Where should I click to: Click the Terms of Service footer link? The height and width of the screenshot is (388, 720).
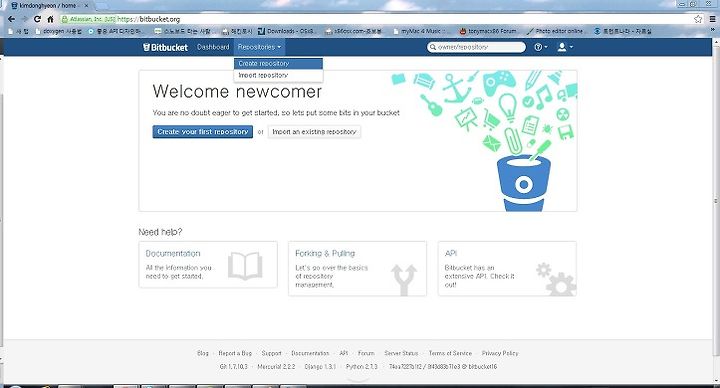[x=450, y=353]
